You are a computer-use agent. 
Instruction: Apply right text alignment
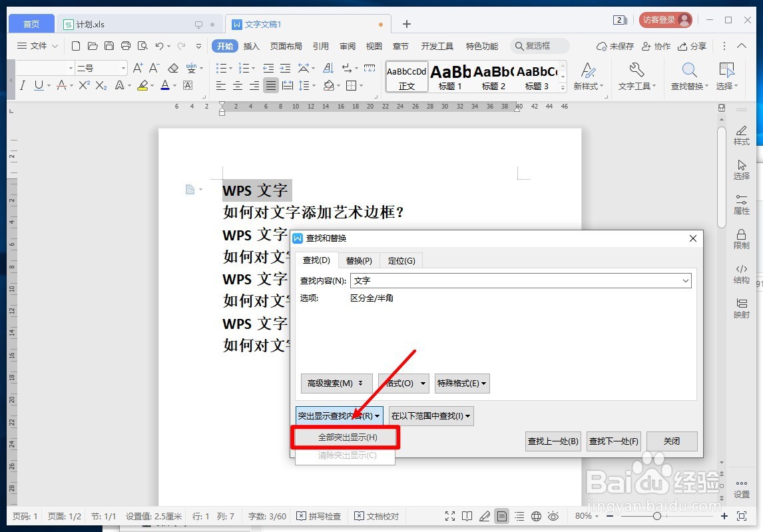(x=254, y=86)
